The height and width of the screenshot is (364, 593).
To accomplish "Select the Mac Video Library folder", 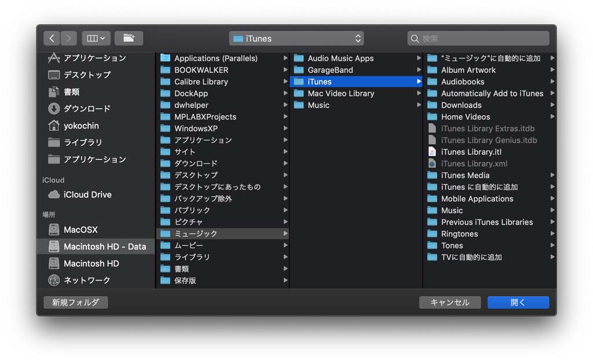I will coord(356,93).
